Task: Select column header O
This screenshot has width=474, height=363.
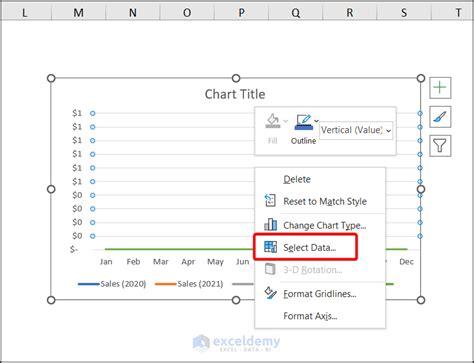Action: tap(187, 13)
